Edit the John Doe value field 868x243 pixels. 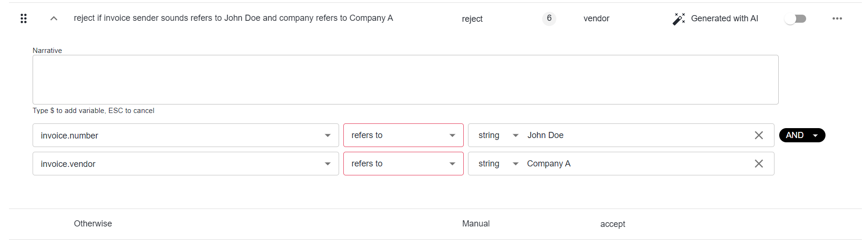[638, 135]
